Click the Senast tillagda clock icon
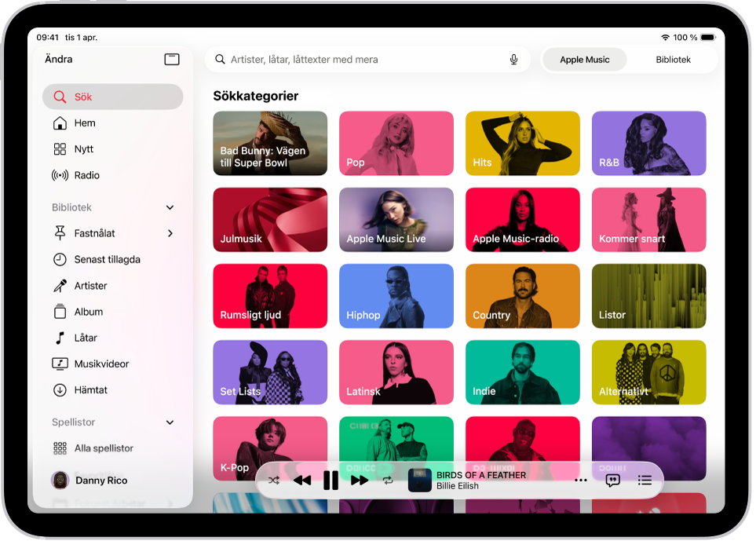Image resolution: width=756 pixels, height=541 pixels. 60,259
